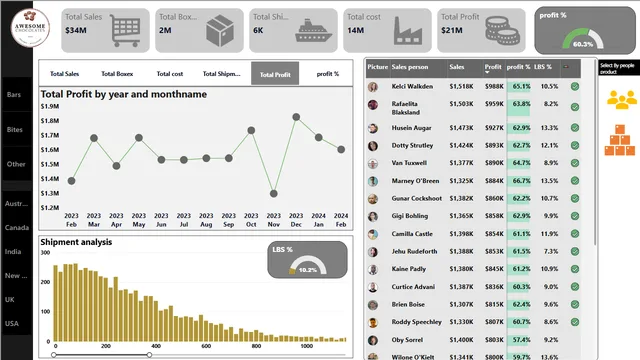This screenshot has height=360, width=640.
Task: Click Kelci Walkden's profile picture
Action: tap(373, 87)
